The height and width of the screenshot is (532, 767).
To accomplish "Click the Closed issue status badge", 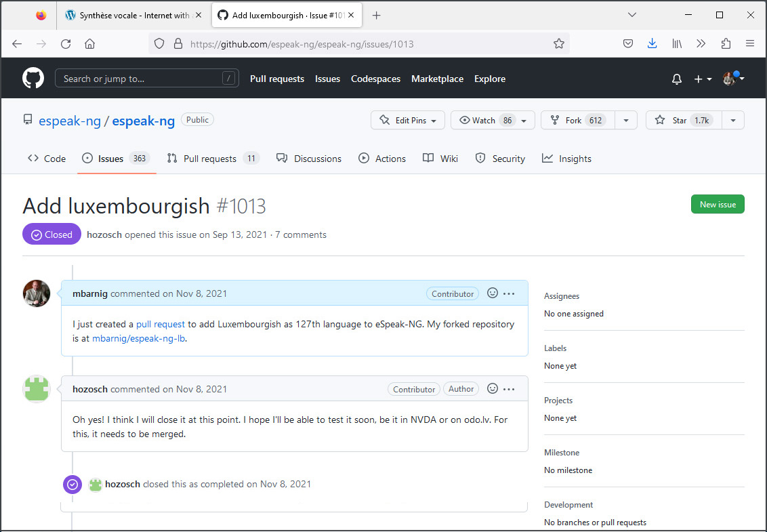I will 52,234.
